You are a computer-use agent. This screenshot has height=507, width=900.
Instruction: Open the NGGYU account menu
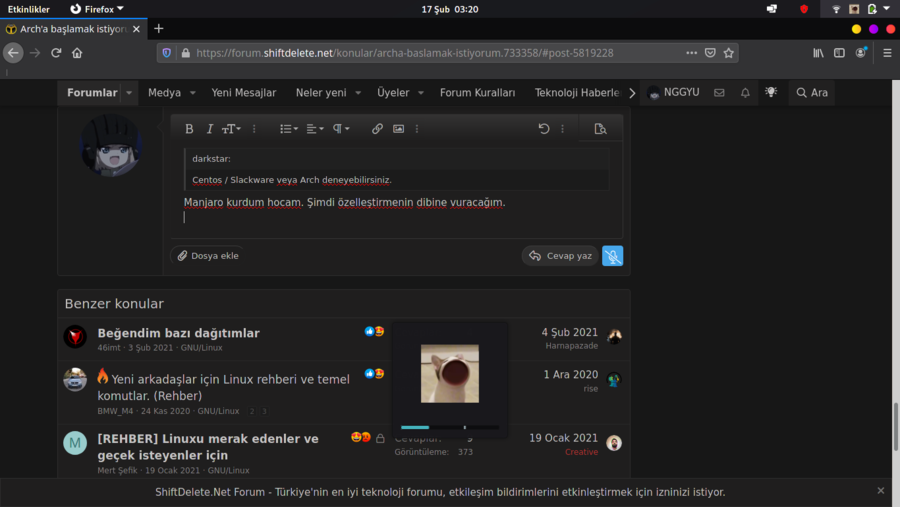pyautogui.click(x=673, y=92)
